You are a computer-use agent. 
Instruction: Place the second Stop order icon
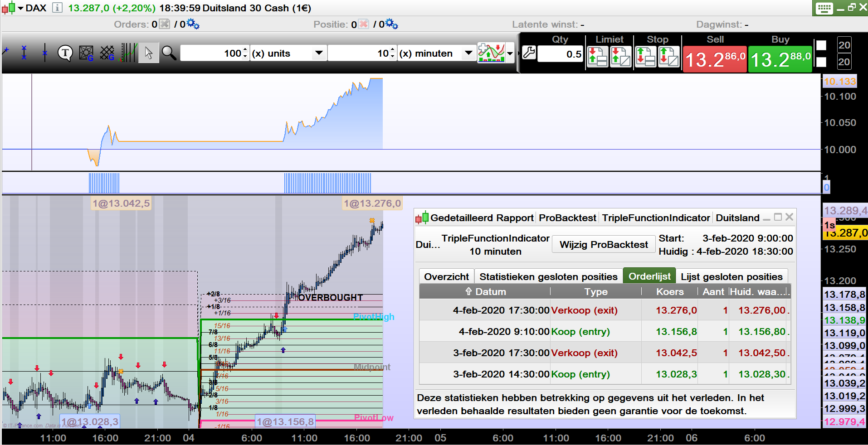[668, 57]
